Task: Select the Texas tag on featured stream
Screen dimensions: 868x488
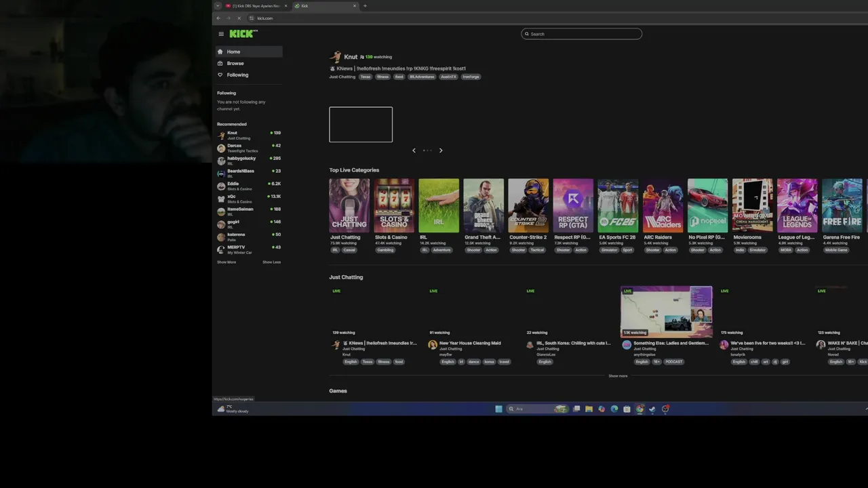Action: (366, 77)
